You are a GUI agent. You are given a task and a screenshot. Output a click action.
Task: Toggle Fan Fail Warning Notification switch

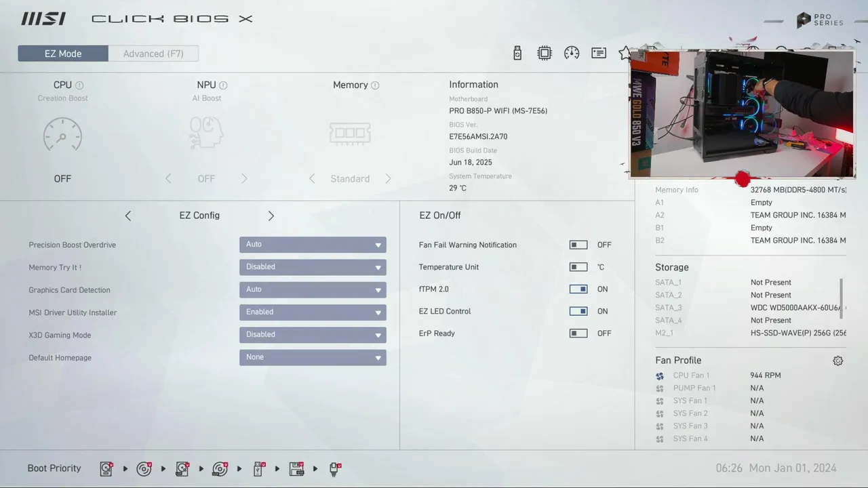point(578,245)
